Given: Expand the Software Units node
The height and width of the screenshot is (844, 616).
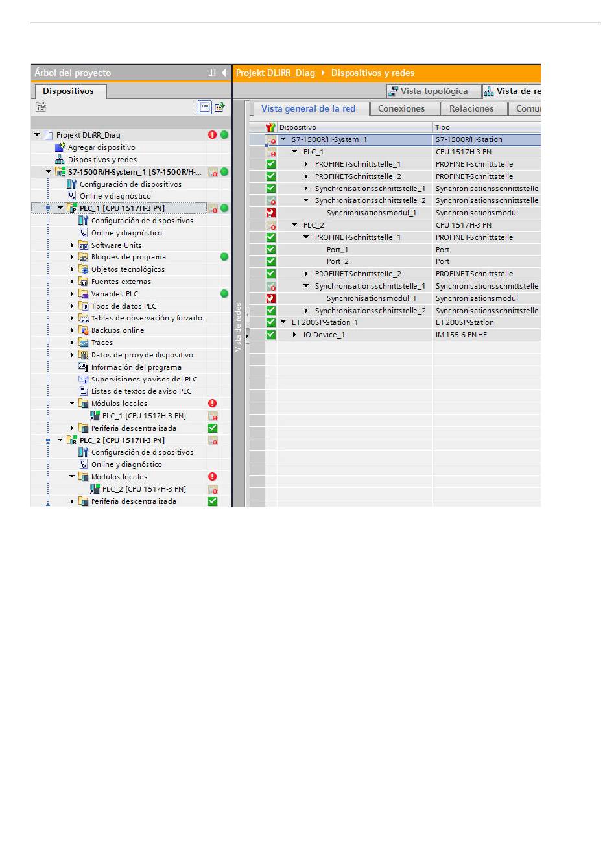Looking at the screenshot, I should click(72, 245).
